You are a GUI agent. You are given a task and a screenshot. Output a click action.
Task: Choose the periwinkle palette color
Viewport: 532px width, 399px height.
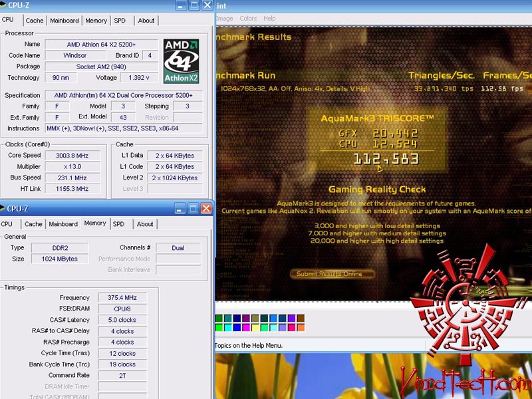pyautogui.click(x=282, y=327)
